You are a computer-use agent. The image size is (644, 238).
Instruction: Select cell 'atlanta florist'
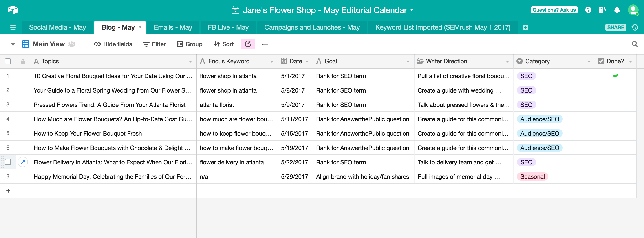(237, 104)
